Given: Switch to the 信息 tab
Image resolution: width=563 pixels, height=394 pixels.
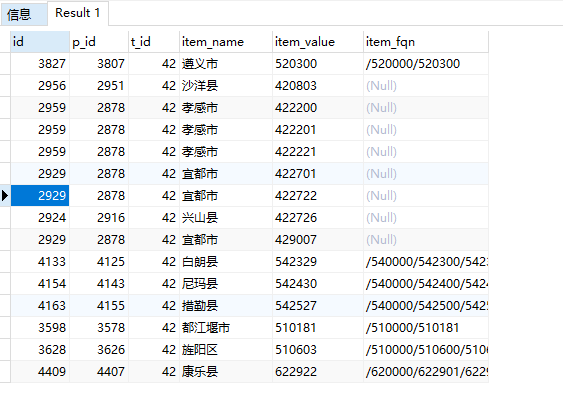Looking at the screenshot, I should pyautogui.click(x=24, y=14).
